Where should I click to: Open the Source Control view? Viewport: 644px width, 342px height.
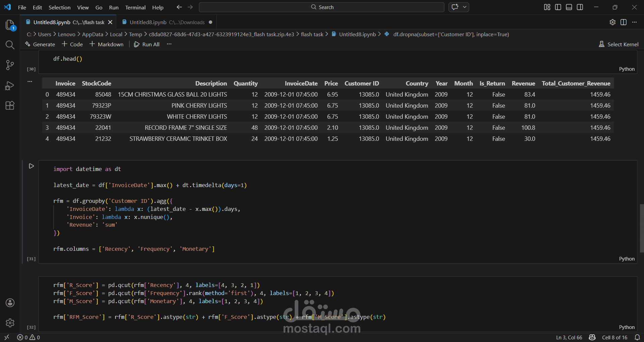[10, 65]
